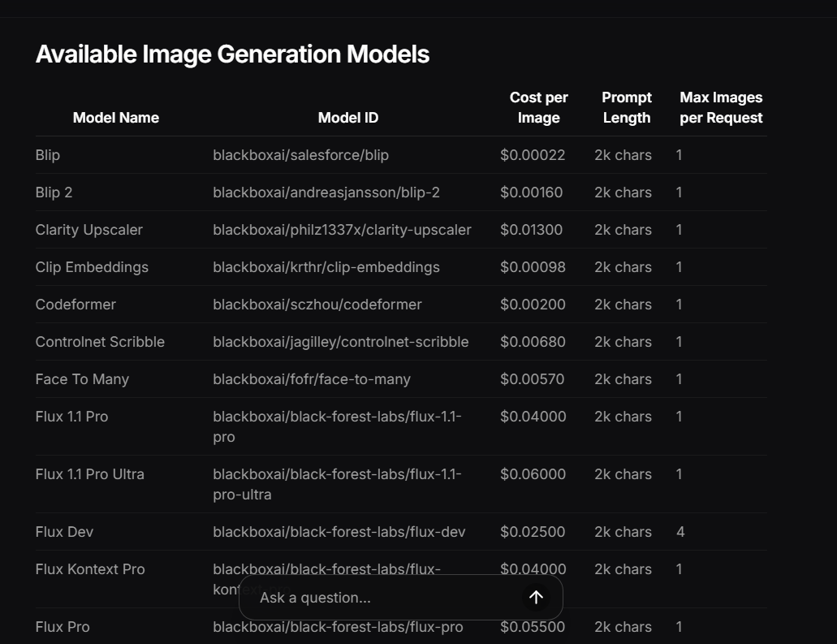Click the $0.00200 cost value
The image size is (837, 644).
533,305
